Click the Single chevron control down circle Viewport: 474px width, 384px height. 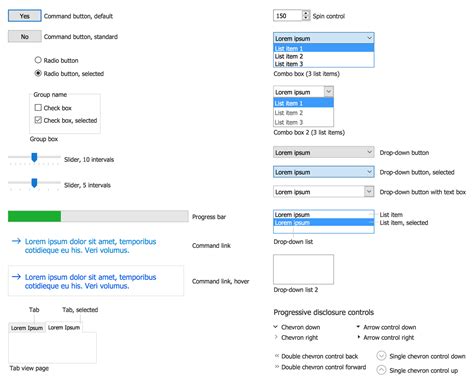click(381, 356)
